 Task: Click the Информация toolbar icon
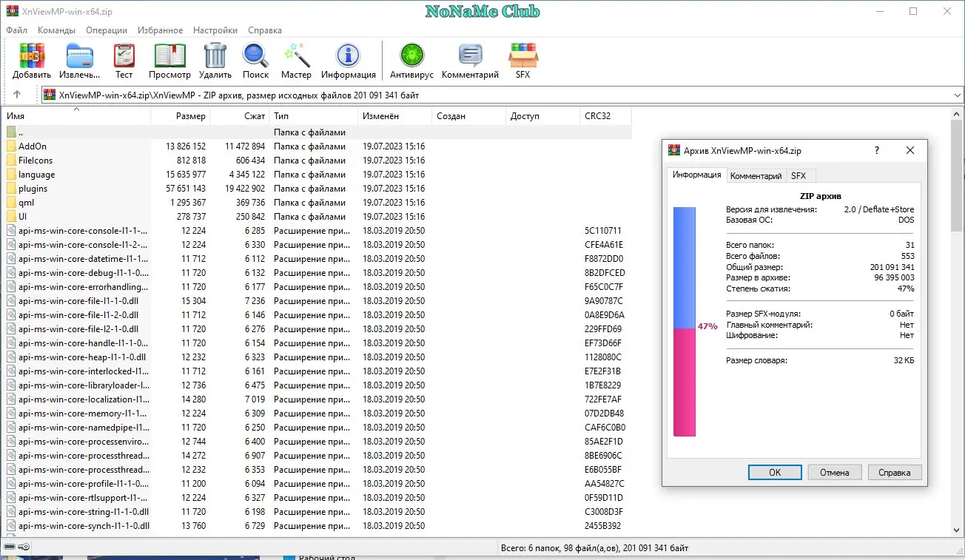pos(348,55)
